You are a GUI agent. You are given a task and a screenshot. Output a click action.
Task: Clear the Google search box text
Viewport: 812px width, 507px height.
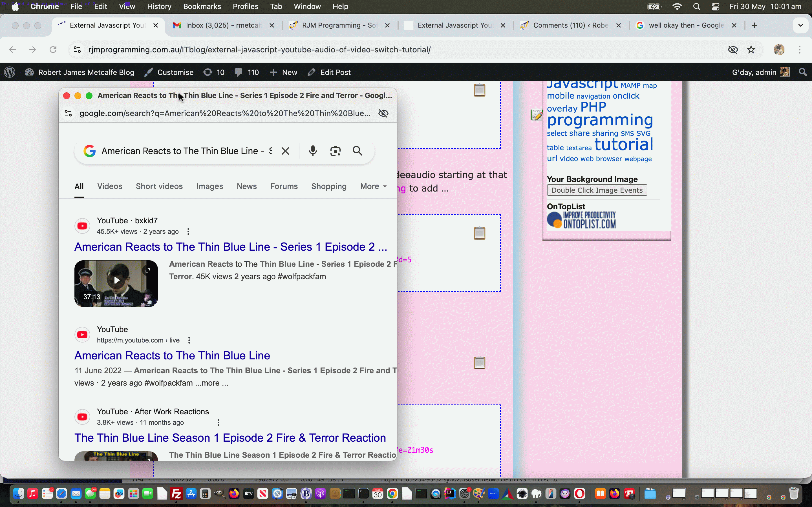click(285, 151)
